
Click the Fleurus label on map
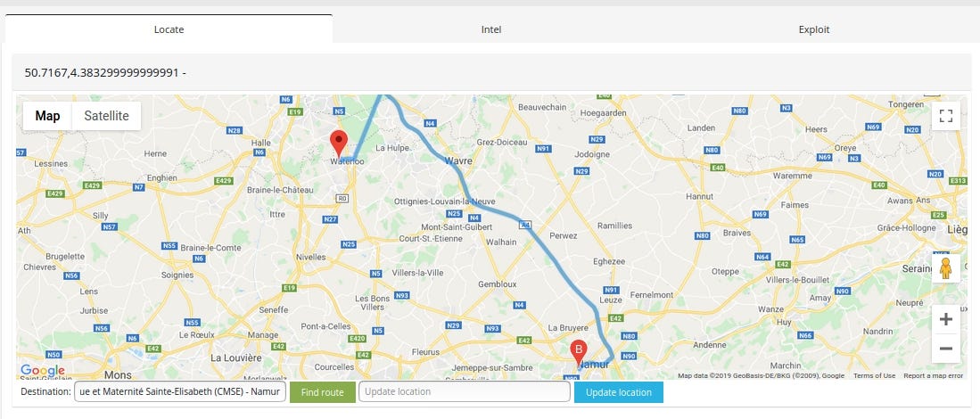tap(425, 351)
